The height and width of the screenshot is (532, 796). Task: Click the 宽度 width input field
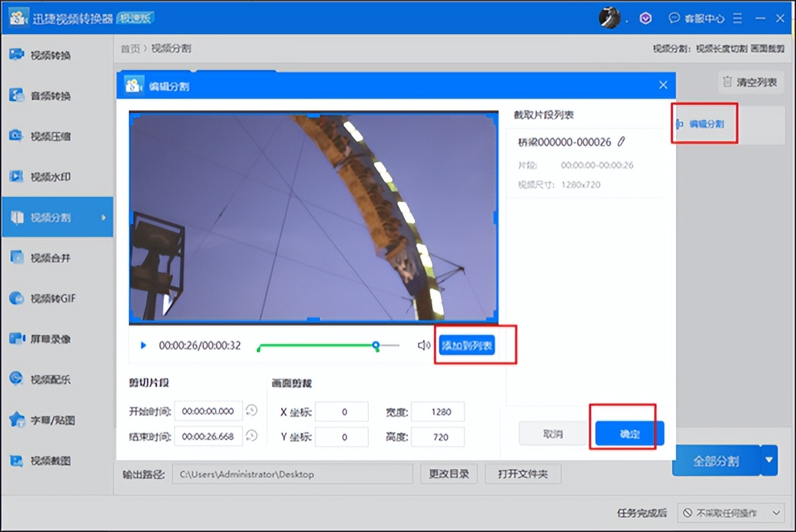click(x=438, y=411)
